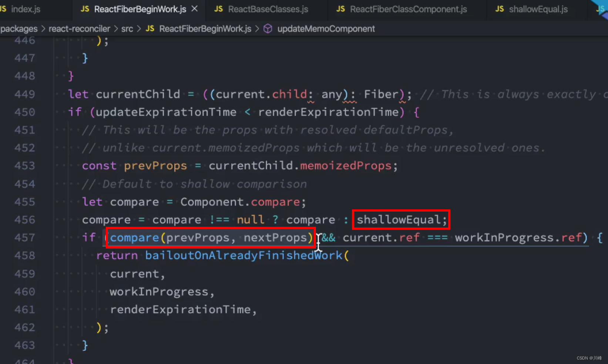Open the ReactBaseClasses.js tab
This screenshot has width=608, height=364.
pyautogui.click(x=268, y=9)
